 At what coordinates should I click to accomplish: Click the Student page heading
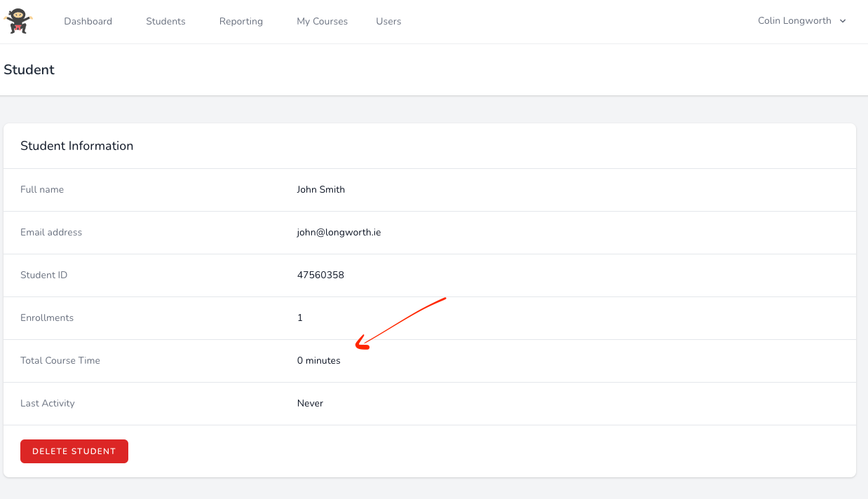click(x=29, y=69)
